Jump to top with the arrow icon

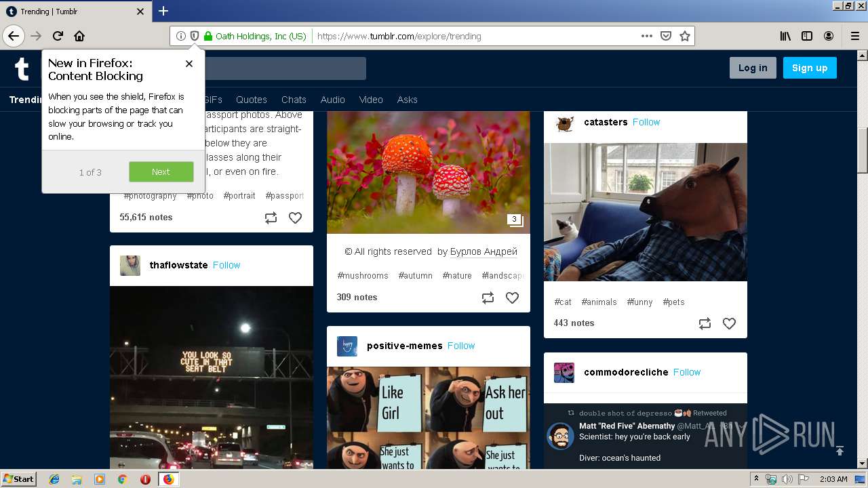[840, 450]
